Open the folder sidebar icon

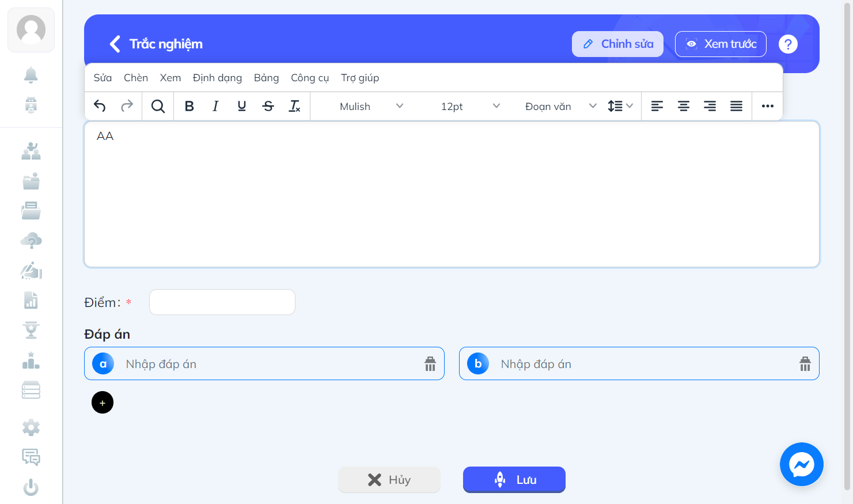tap(31, 181)
